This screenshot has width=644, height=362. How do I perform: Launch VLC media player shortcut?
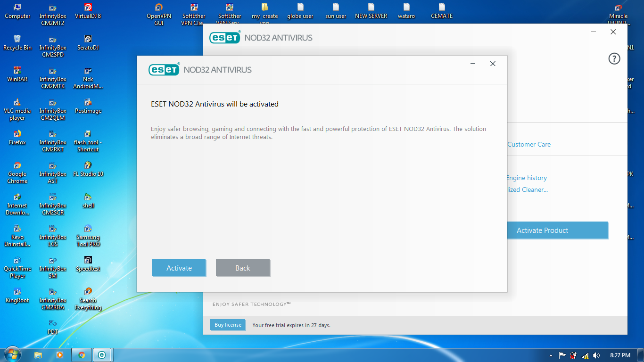[x=17, y=110]
